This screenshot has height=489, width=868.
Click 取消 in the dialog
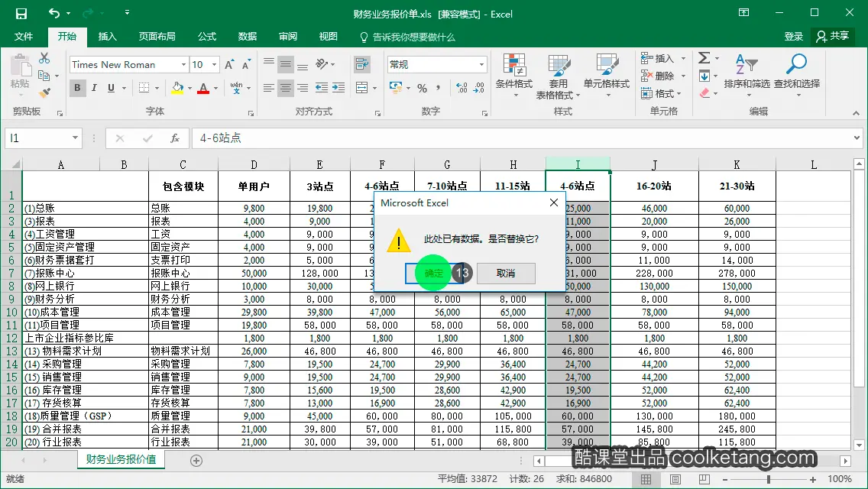click(506, 273)
